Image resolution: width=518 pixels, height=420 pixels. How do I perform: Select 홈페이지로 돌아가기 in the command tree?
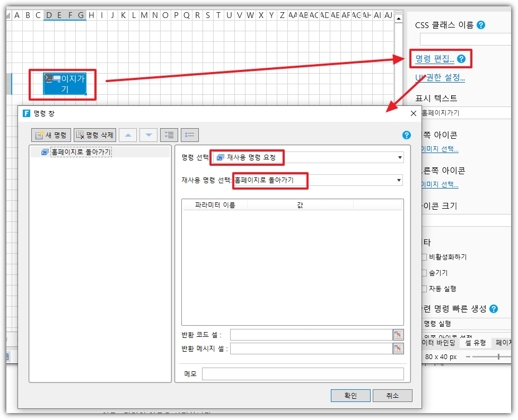tap(81, 152)
